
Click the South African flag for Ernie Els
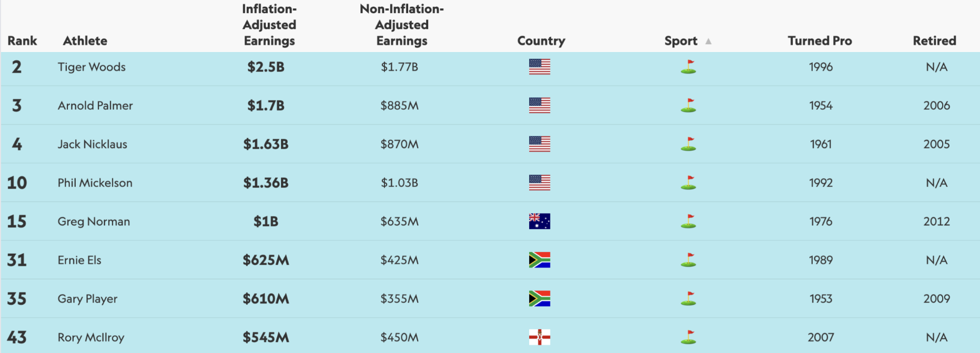539,260
